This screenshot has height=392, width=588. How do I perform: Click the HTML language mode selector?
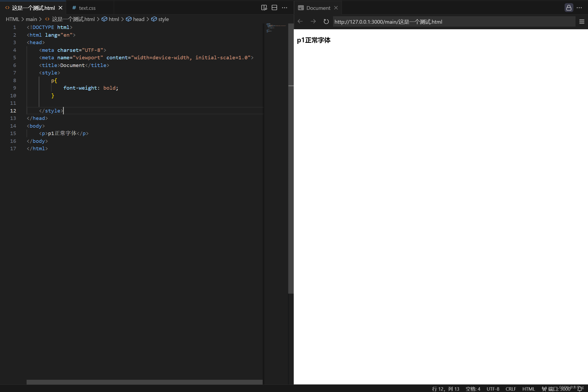pyautogui.click(x=528, y=389)
